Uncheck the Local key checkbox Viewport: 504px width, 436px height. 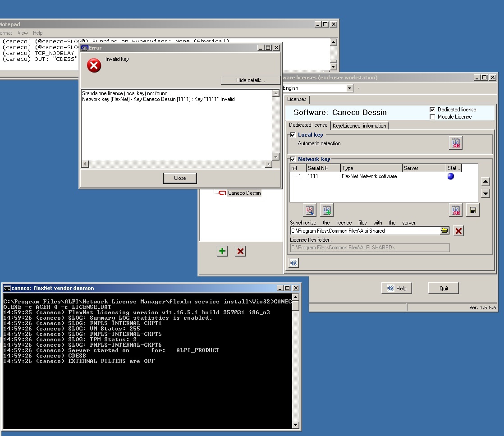click(293, 135)
